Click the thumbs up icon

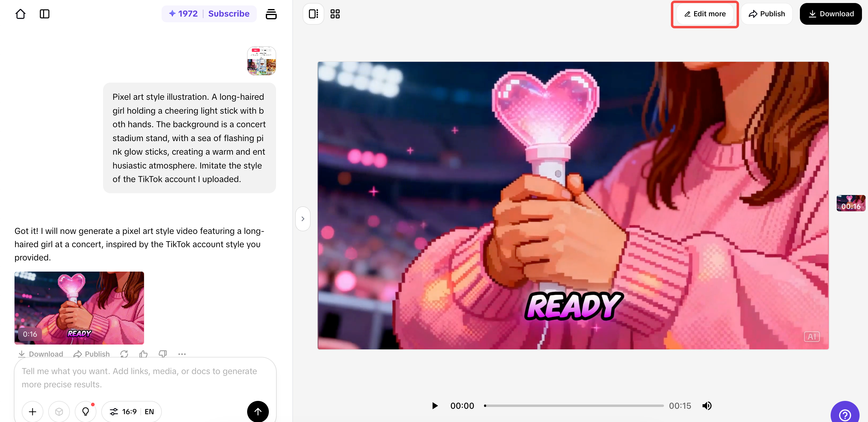coord(143,354)
